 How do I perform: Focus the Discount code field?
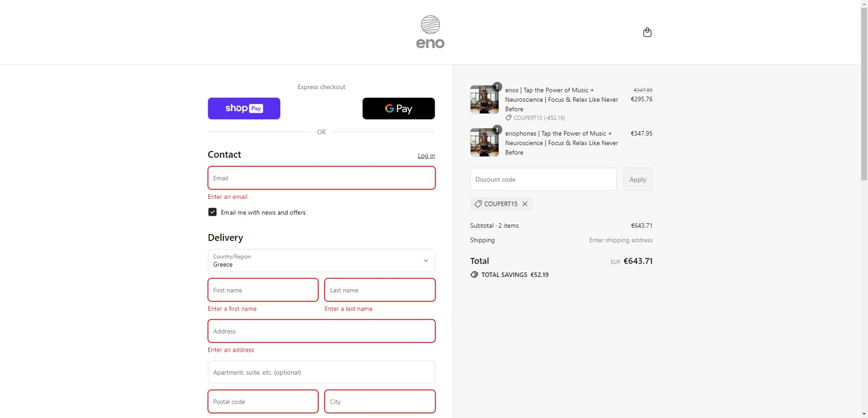point(543,179)
